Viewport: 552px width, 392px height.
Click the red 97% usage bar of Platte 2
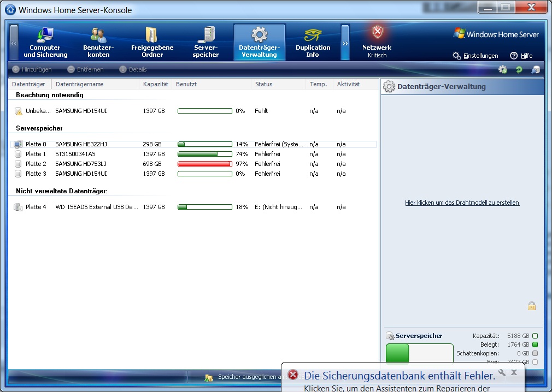coord(205,164)
